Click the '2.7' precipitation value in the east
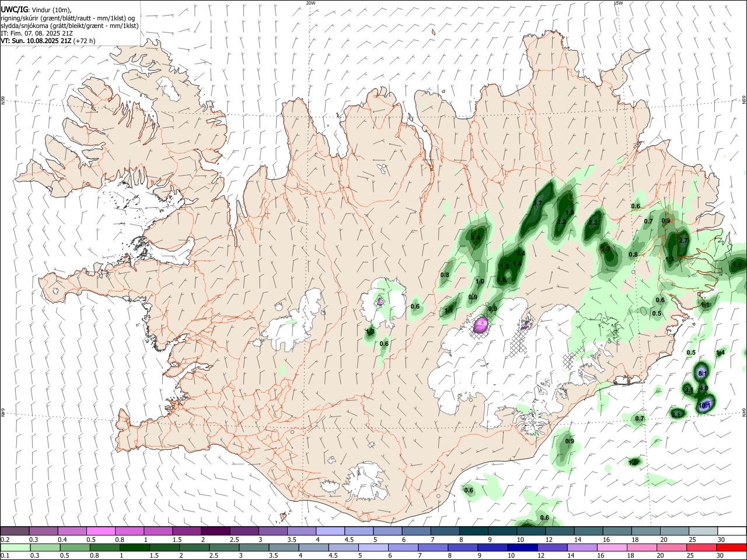Image resolution: width=747 pixels, height=560 pixels. click(685, 240)
